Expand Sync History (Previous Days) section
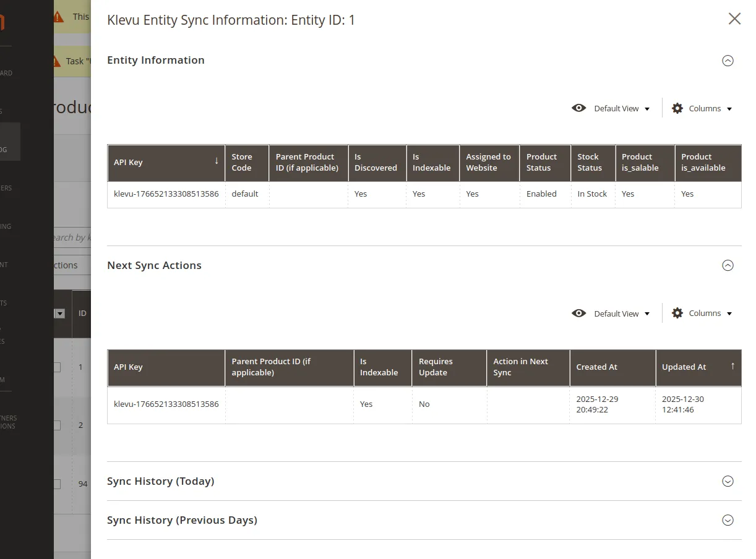 coord(728,520)
